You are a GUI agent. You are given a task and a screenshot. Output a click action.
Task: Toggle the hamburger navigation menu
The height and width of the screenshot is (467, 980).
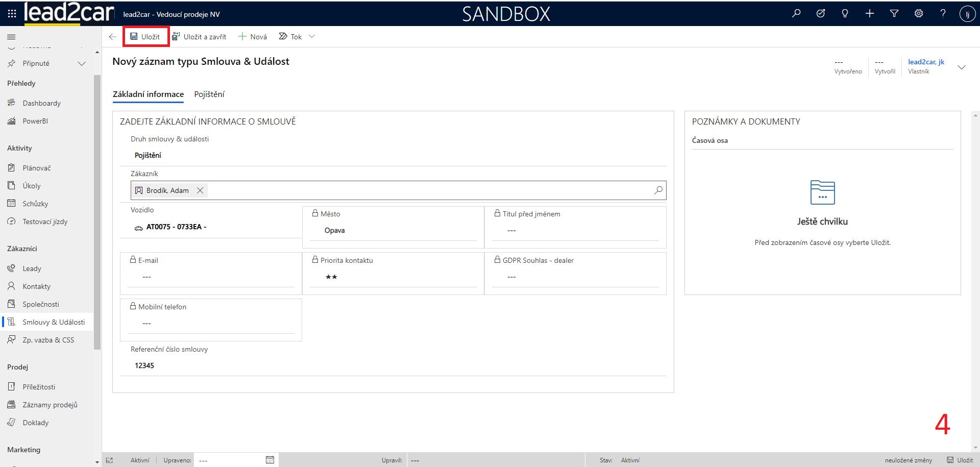[11, 37]
